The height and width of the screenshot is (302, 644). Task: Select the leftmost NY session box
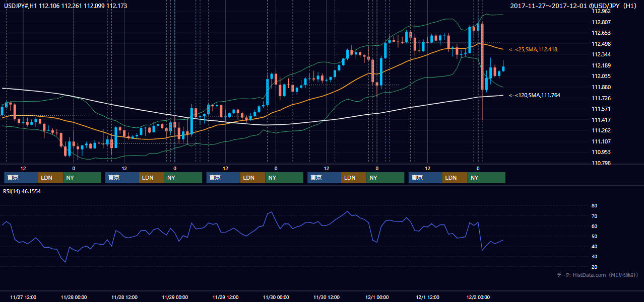82,178
